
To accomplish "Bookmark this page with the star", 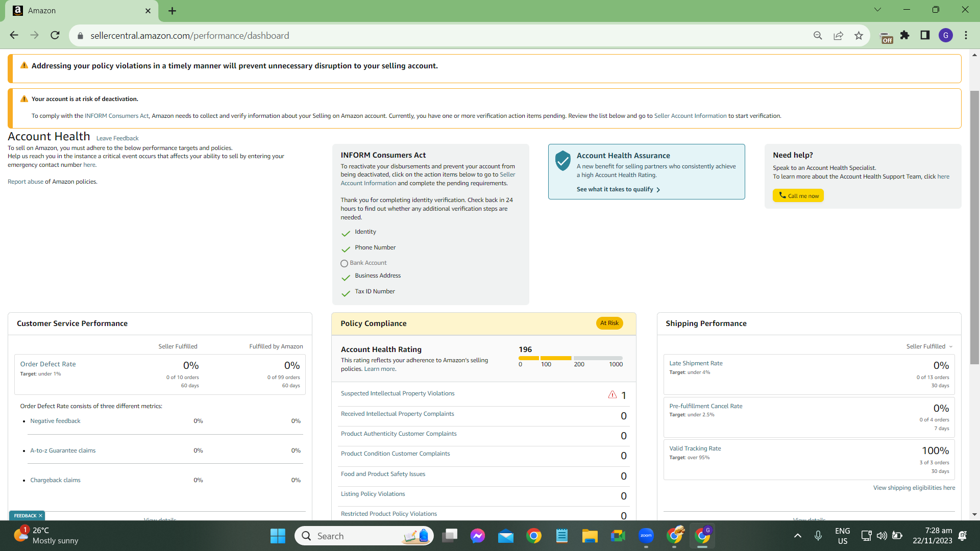I will [859, 35].
